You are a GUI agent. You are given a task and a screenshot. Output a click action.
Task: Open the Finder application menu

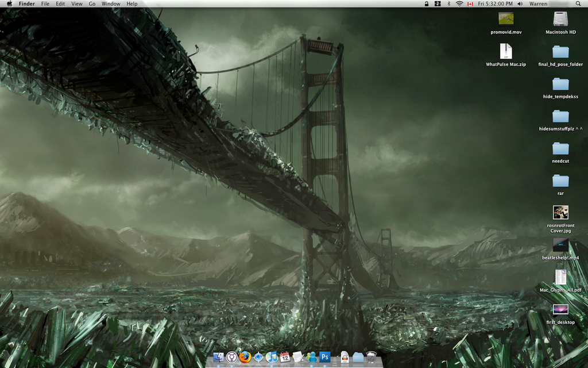[x=26, y=4]
